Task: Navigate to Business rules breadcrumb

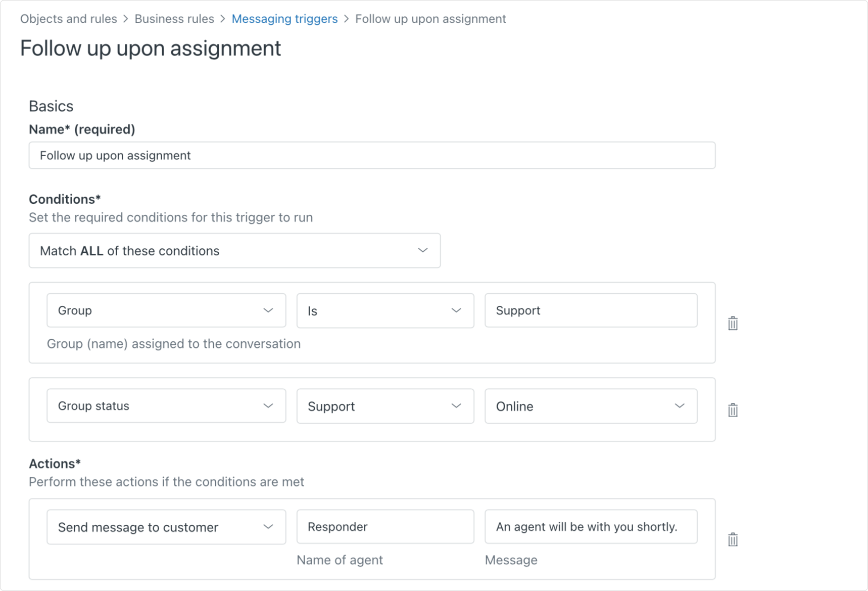Action: (x=174, y=19)
